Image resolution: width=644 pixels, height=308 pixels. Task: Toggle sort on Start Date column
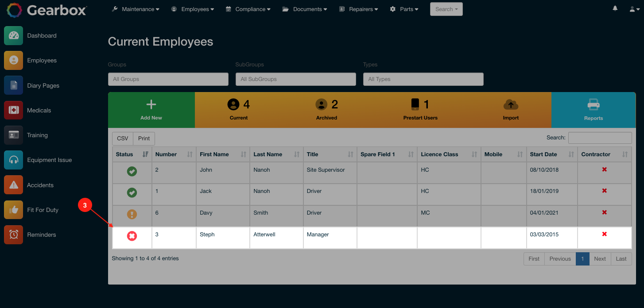(551, 154)
